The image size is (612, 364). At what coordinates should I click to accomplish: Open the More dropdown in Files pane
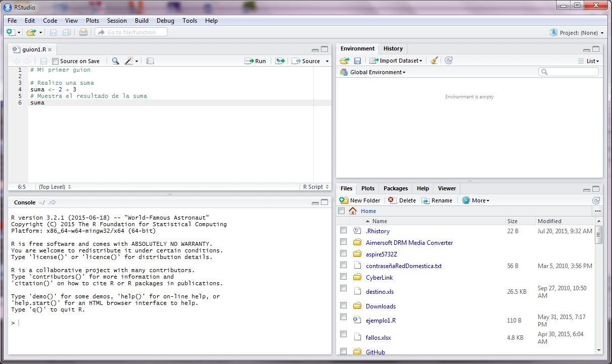click(476, 200)
